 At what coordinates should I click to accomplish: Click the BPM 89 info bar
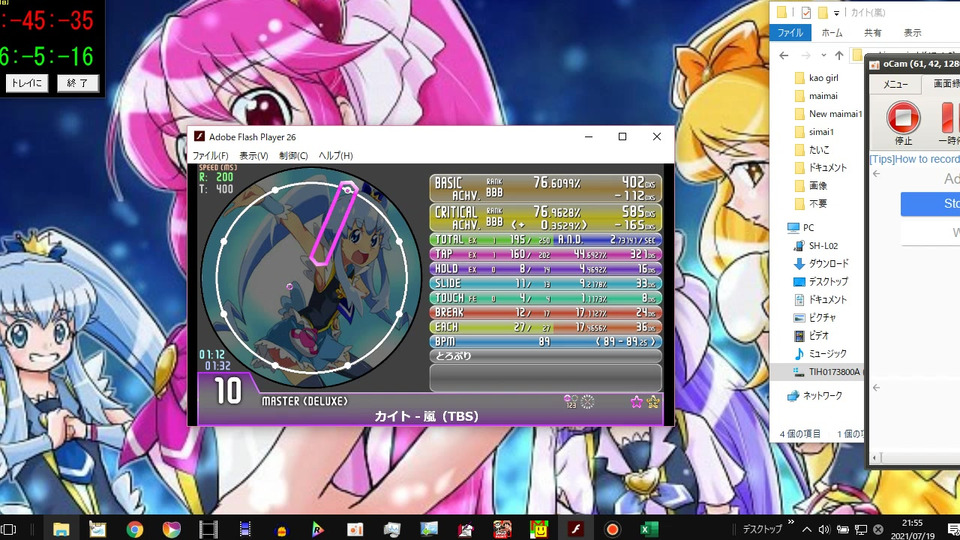tap(546, 342)
